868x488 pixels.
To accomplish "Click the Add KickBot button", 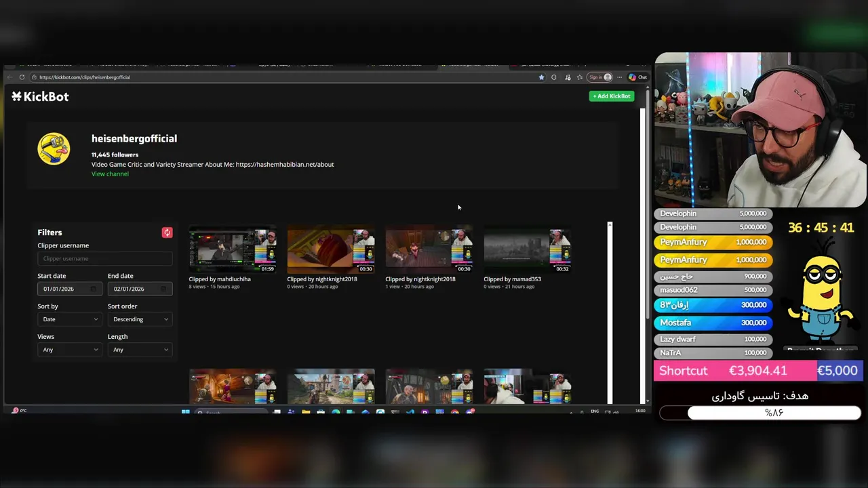I will 612,96.
